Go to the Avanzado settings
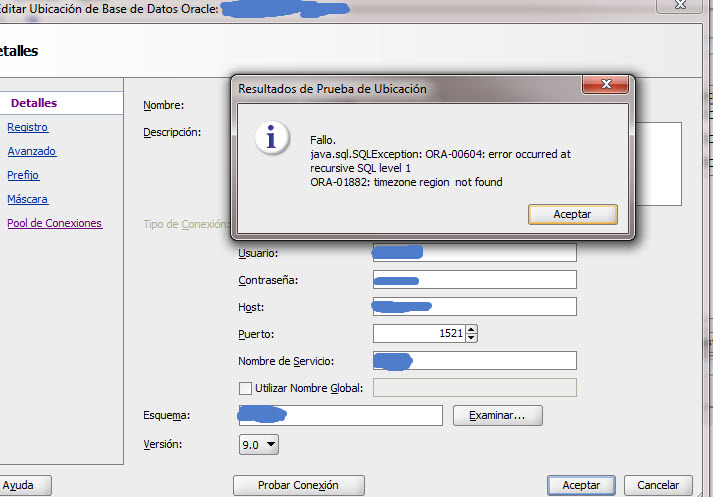The width and height of the screenshot is (713, 497). pos(31,151)
